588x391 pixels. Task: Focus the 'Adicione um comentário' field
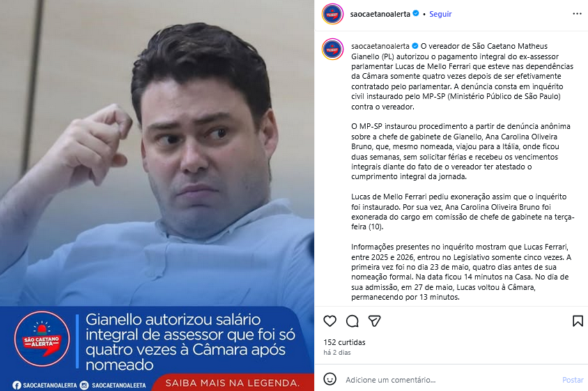[450, 380]
